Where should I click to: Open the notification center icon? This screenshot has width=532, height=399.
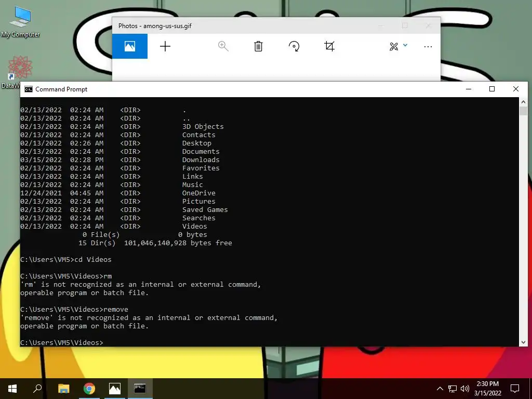(x=515, y=389)
